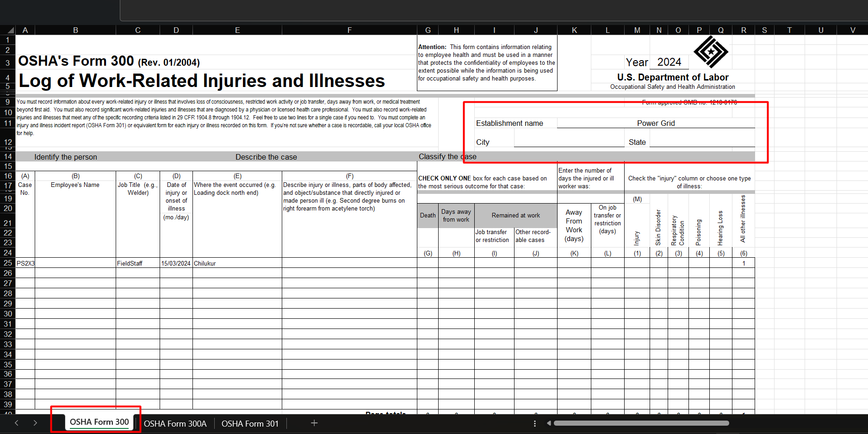Click the horizontal scrollbar left arrow
The width and height of the screenshot is (868, 434).
(549, 423)
